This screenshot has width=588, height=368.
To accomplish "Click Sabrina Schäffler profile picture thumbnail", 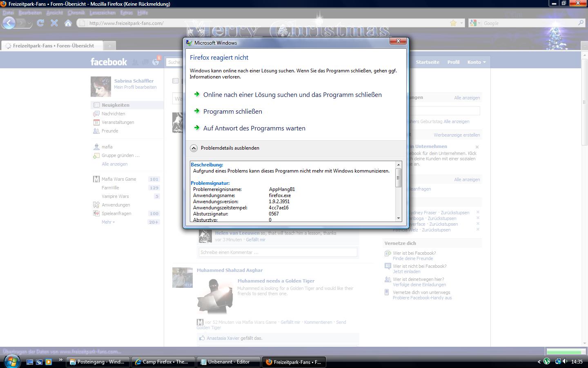I will (x=100, y=86).
